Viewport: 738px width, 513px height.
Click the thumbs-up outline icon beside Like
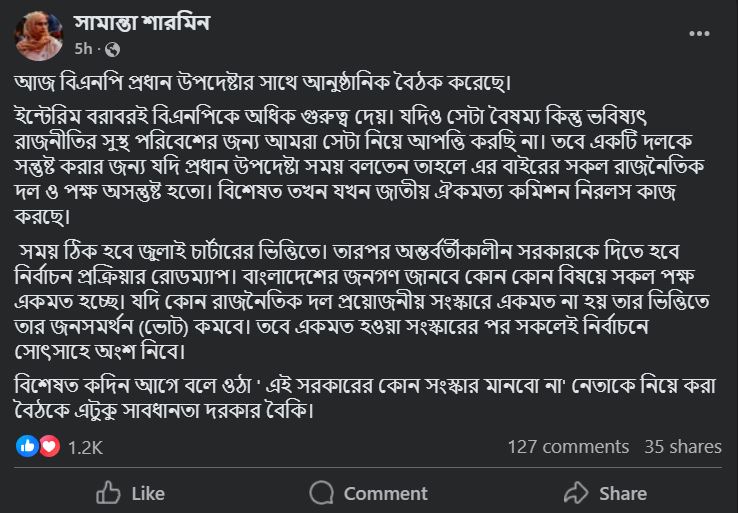108,493
